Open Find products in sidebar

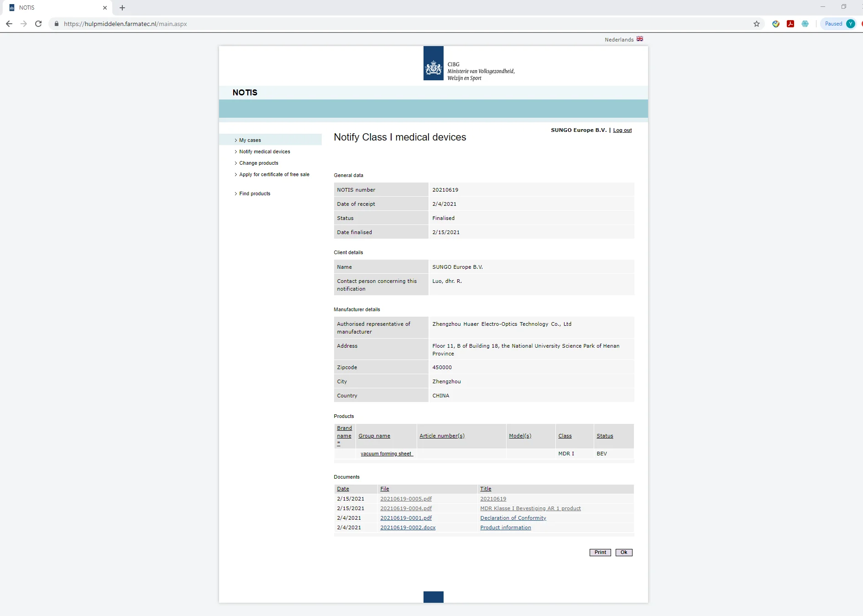click(x=255, y=193)
